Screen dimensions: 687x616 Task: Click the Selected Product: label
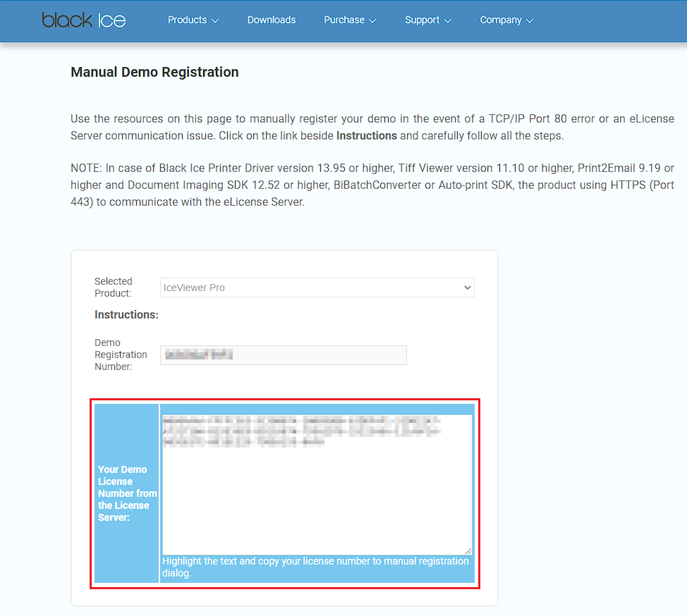pyautogui.click(x=114, y=287)
